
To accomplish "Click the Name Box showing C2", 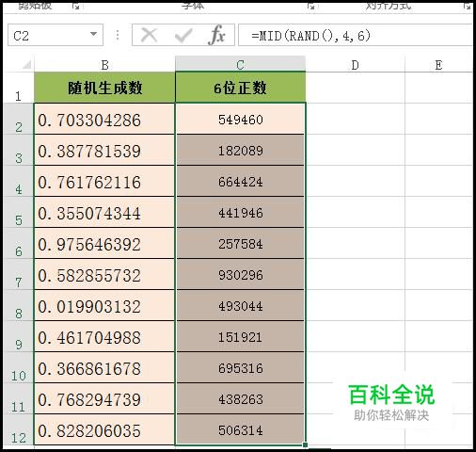I will (56, 35).
